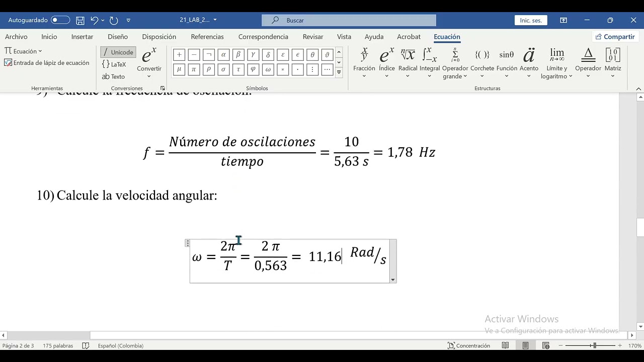The width and height of the screenshot is (644, 362).
Task: Click the Save disk icon
Action: pos(80,20)
